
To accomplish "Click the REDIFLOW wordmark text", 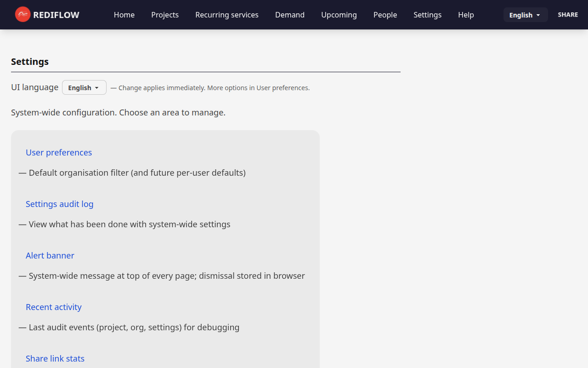I will (x=56, y=14).
